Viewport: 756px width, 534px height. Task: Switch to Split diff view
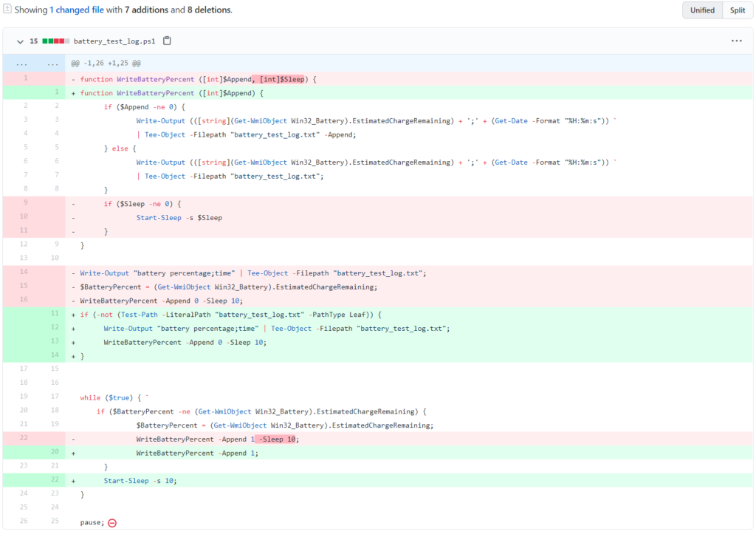click(x=738, y=10)
